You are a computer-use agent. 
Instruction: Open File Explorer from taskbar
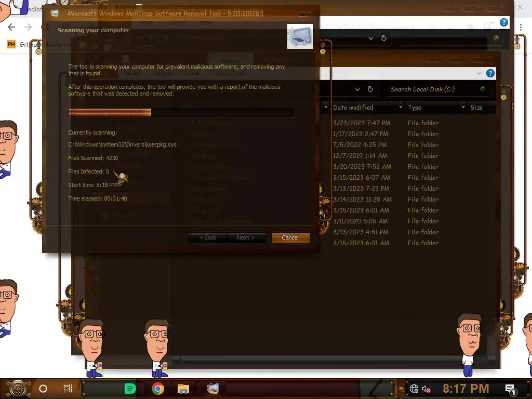pos(183,389)
